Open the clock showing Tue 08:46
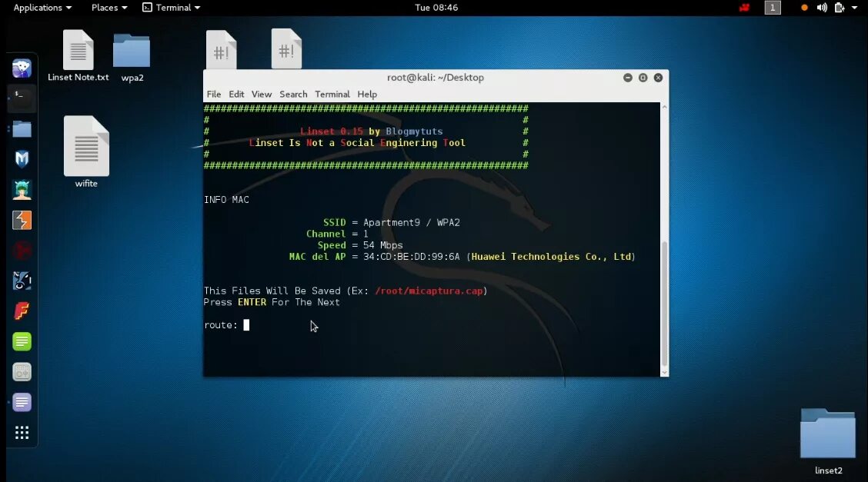The height and width of the screenshot is (482, 868). [x=436, y=8]
